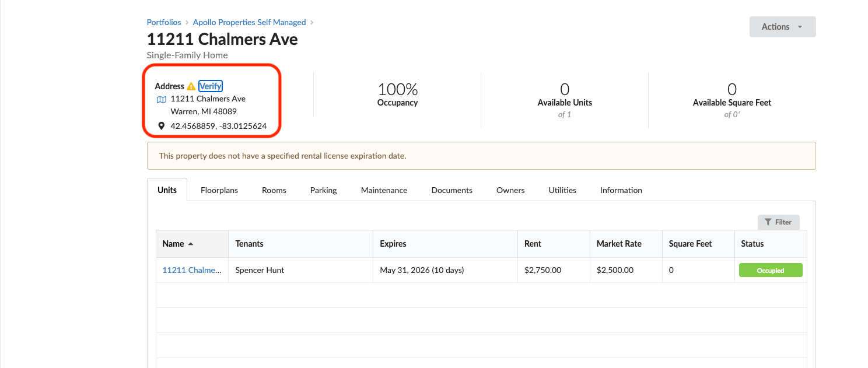Open Apollo Properties Self Managed breadcrumb
This screenshot has width=868, height=368.
click(x=249, y=22)
